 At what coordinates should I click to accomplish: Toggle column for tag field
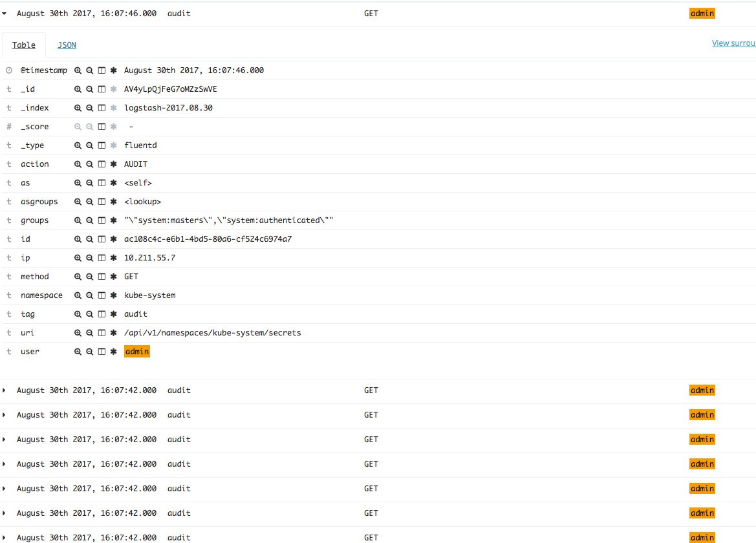pos(102,315)
